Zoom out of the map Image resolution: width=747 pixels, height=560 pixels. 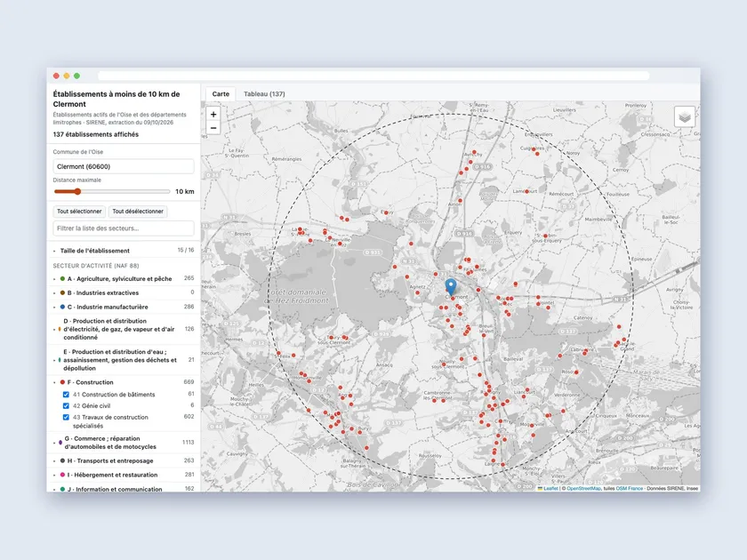pos(213,128)
